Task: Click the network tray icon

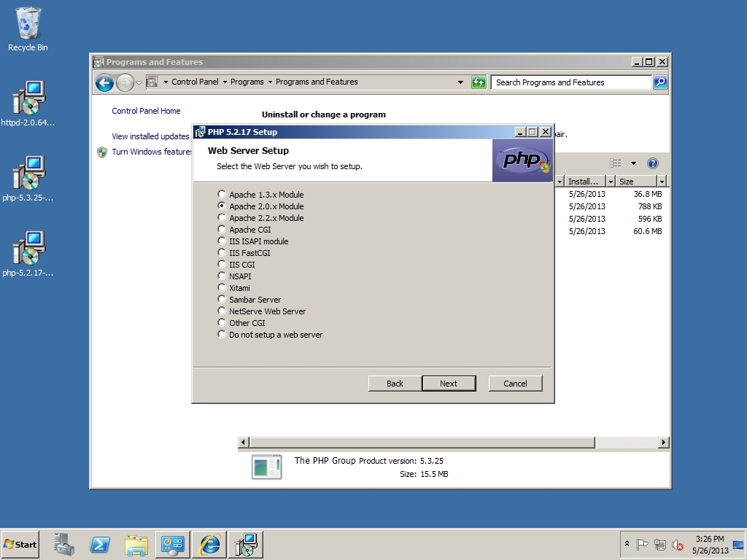Action: 659,544
